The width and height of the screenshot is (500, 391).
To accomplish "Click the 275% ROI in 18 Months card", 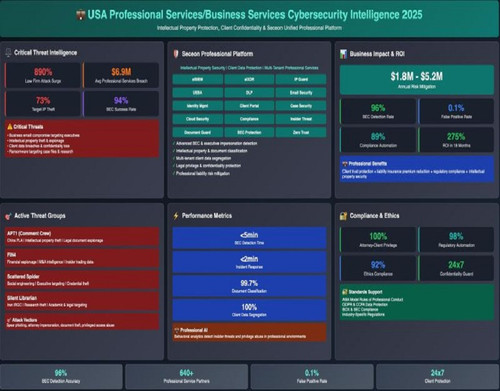I will coord(456,140).
